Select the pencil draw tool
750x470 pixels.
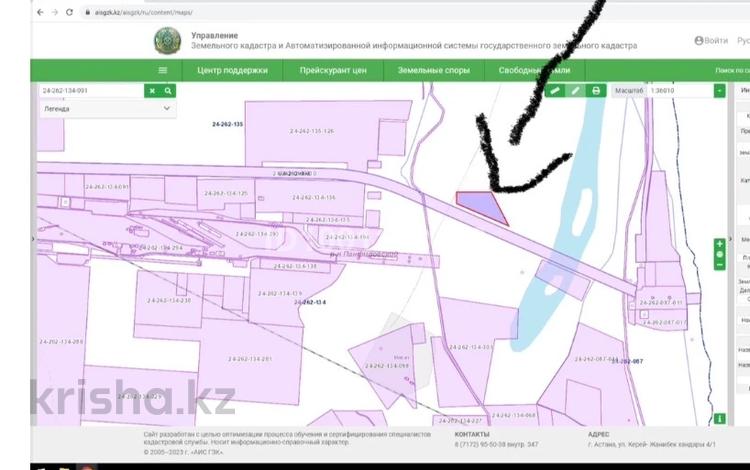(576, 90)
